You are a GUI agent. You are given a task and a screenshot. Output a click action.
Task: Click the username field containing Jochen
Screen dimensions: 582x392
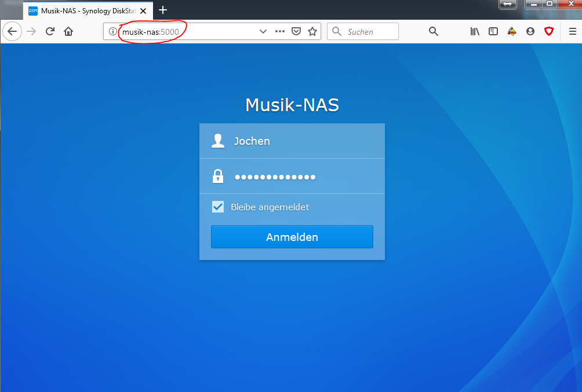point(292,141)
